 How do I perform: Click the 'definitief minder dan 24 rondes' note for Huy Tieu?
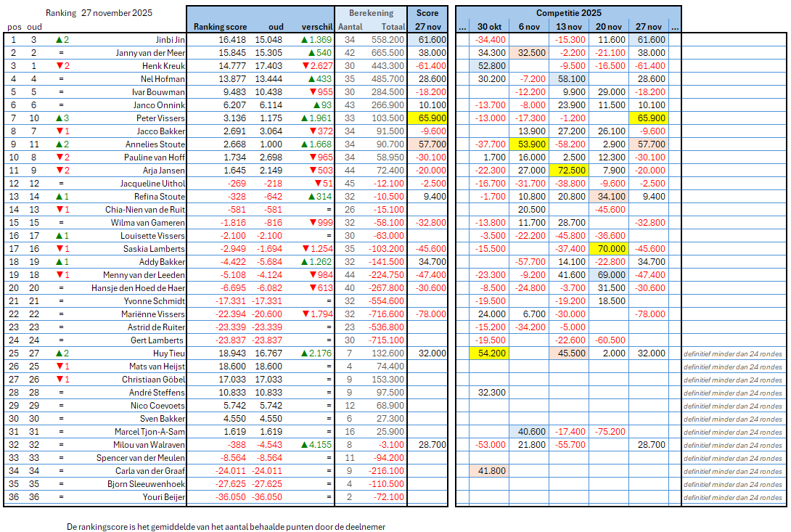(x=732, y=353)
